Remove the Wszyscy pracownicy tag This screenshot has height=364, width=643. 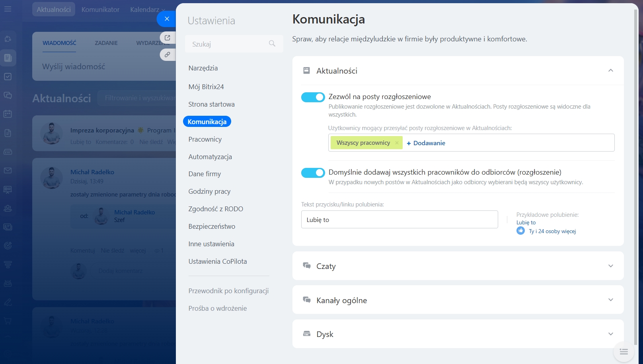[x=397, y=143]
